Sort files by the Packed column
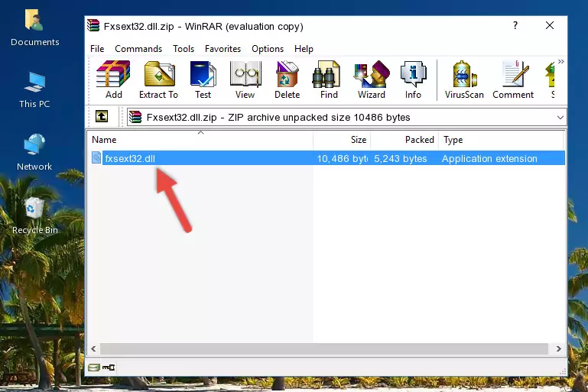The height and width of the screenshot is (392, 588). pyautogui.click(x=404, y=140)
